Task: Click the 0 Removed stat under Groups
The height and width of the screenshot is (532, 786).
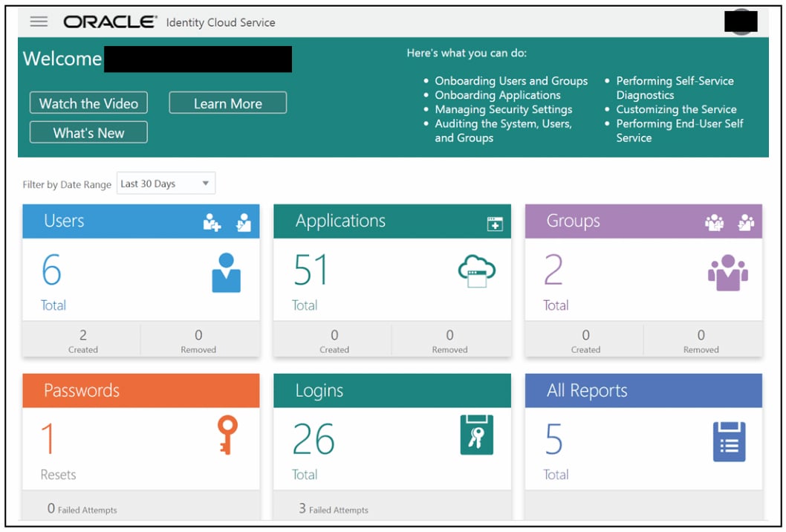Action: [701, 341]
